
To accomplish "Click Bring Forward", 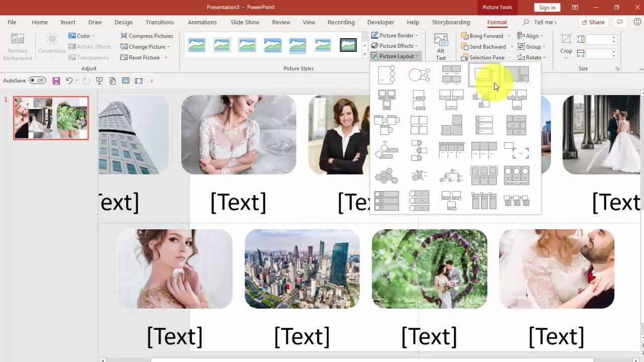I will (482, 36).
